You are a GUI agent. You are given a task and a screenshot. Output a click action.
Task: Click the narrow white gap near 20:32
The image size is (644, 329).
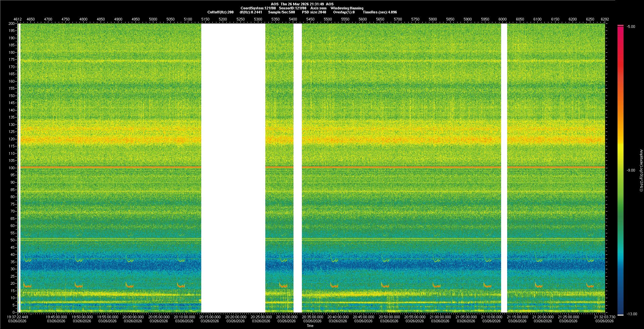[298, 168]
